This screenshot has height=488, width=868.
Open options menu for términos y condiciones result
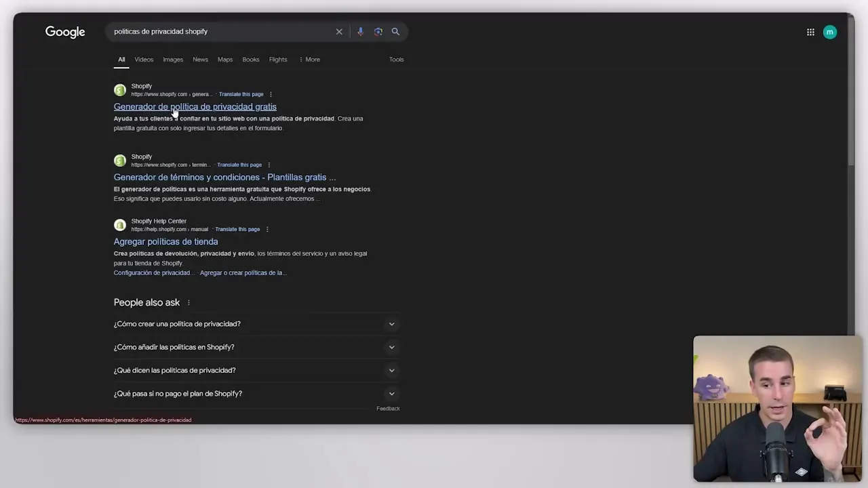269,165
